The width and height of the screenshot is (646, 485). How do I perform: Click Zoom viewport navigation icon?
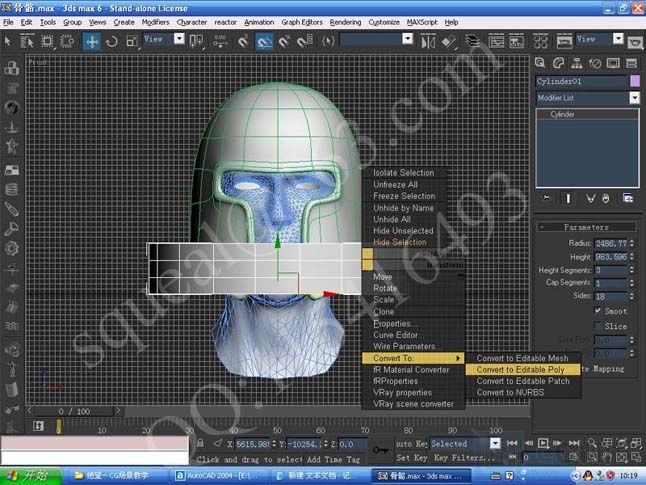click(x=592, y=443)
